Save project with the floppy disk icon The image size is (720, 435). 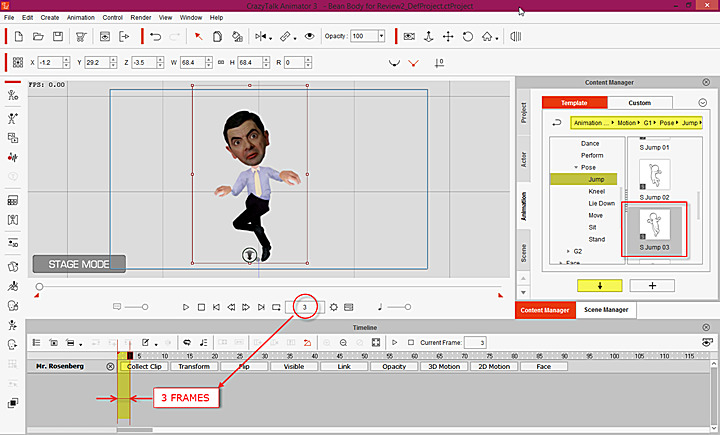58,37
